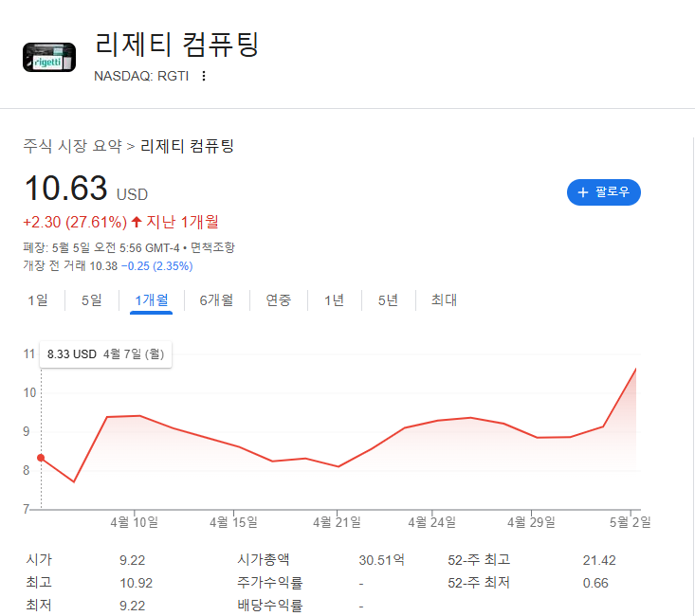This screenshot has width=695, height=616.
Task: Open the Rigetti logo thumbnail
Action: coord(49,57)
